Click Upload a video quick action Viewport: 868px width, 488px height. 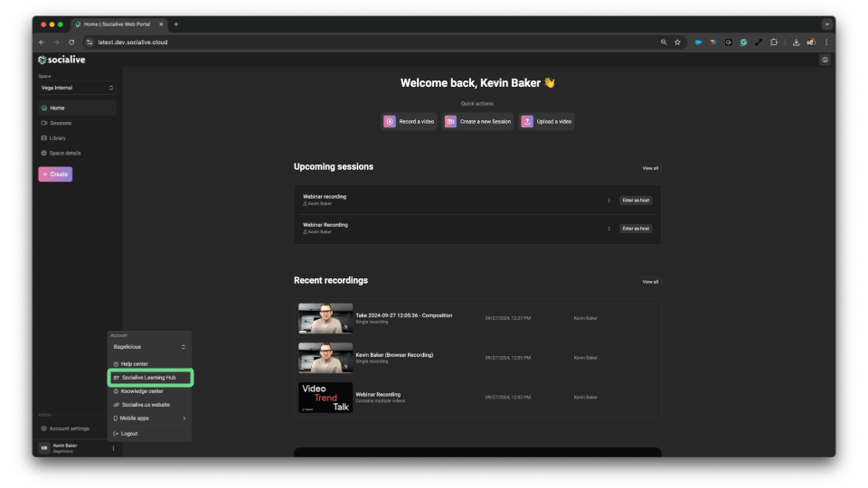tap(546, 122)
